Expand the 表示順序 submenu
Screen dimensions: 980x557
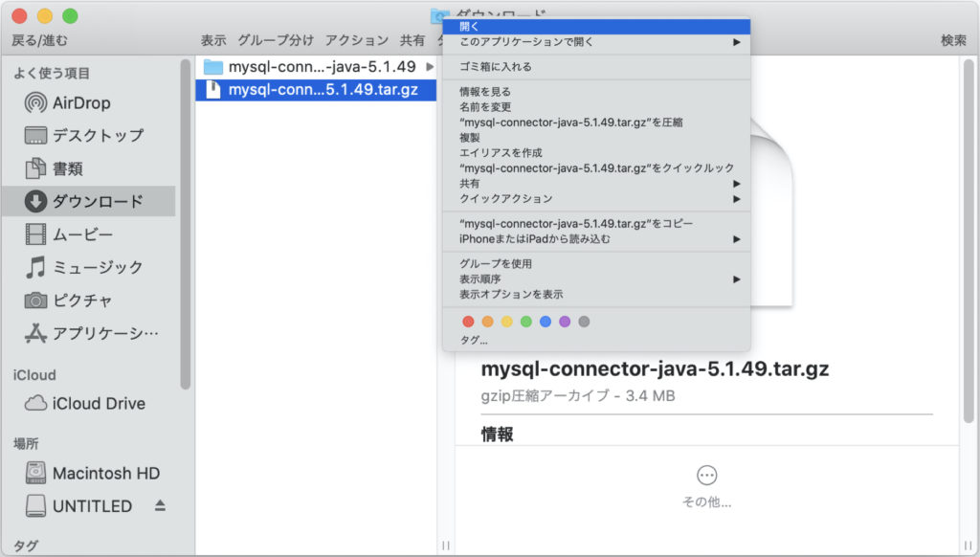[x=737, y=279]
